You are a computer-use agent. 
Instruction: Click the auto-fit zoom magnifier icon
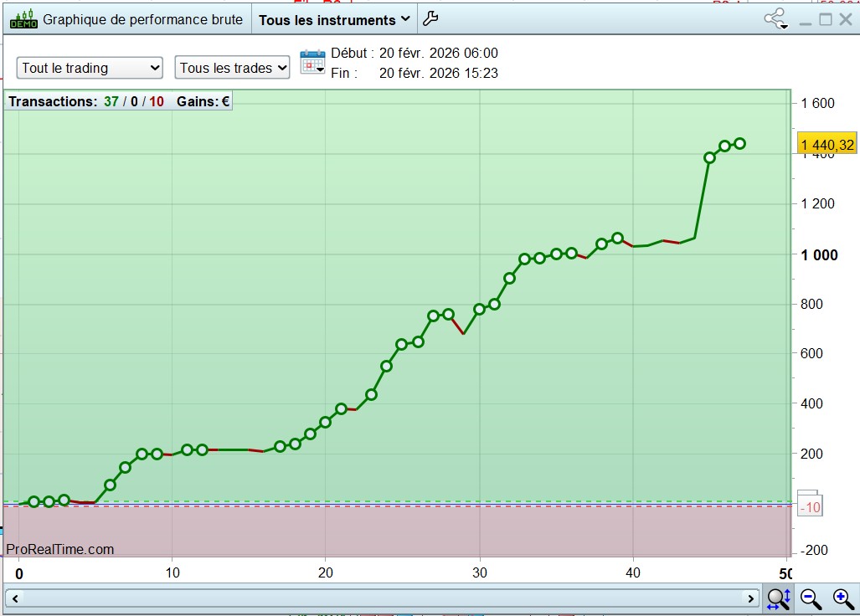(779, 598)
